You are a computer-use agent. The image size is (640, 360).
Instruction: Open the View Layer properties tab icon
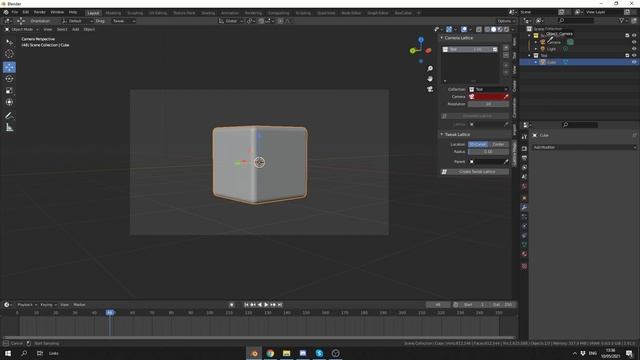pyautogui.click(x=524, y=167)
